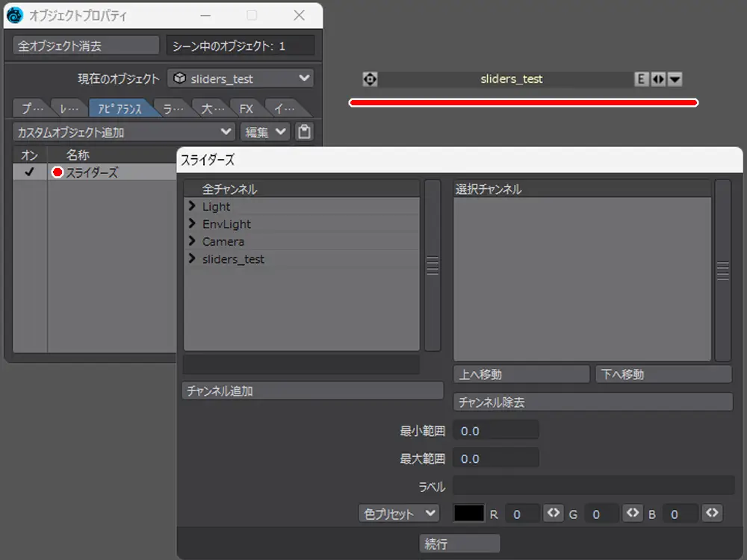Click the 最小範囲 input field
This screenshot has height=560, width=747.
click(498, 431)
